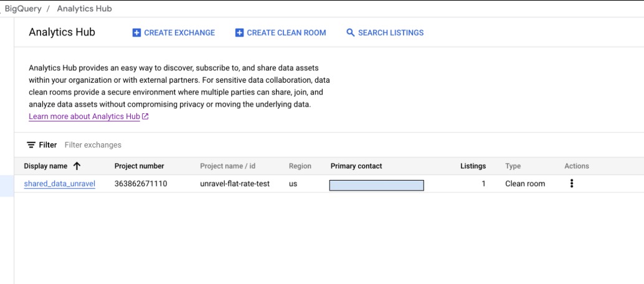Open the Learn more about Analytics Hub link
The image size is (644, 284).
[x=84, y=116]
